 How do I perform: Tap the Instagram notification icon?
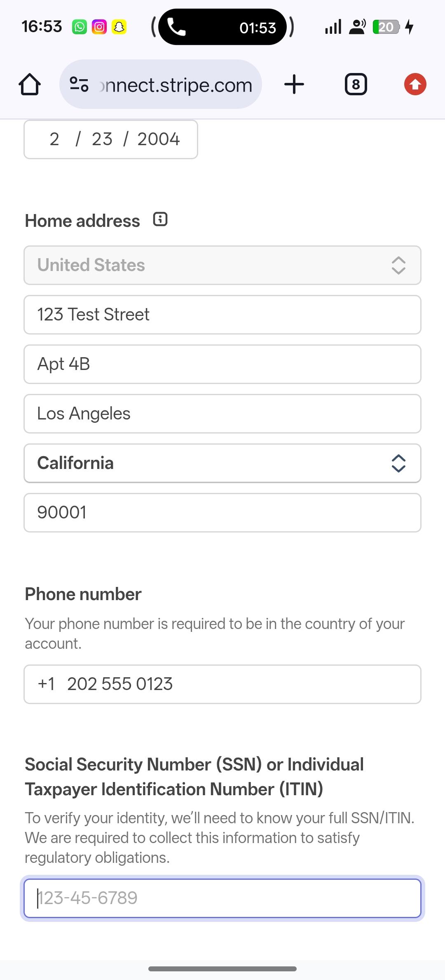(99, 27)
